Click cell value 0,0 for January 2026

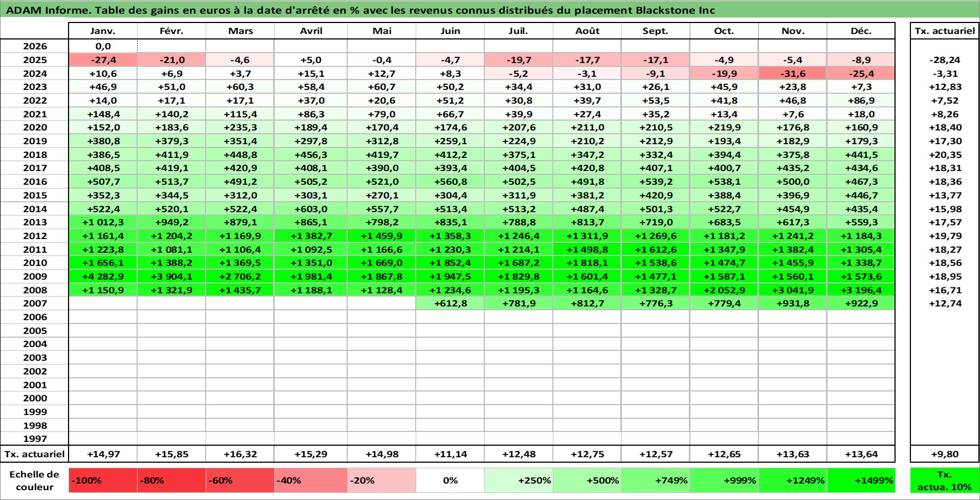coord(103,47)
